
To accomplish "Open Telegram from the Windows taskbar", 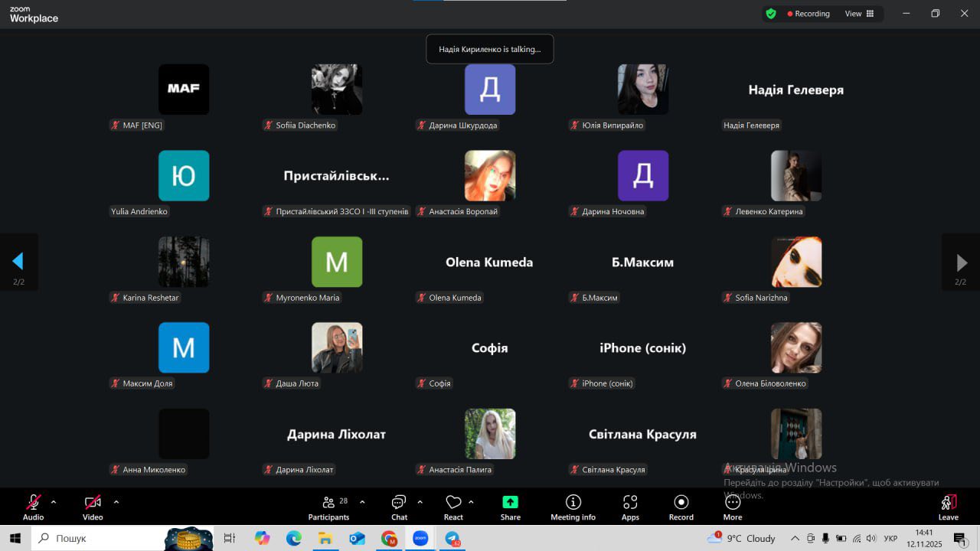I will coord(452,539).
